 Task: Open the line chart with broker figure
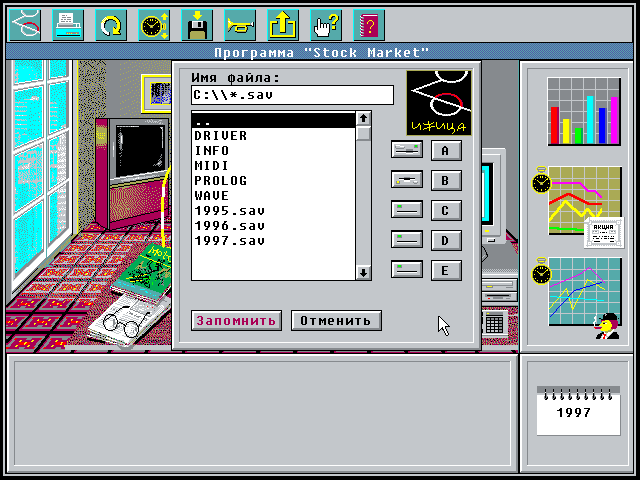pos(577,298)
